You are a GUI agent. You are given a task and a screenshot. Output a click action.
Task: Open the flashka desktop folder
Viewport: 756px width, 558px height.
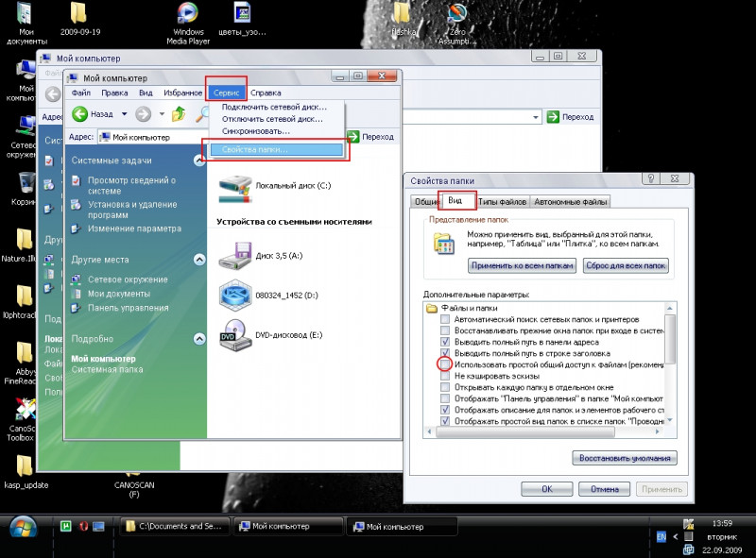click(x=403, y=19)
